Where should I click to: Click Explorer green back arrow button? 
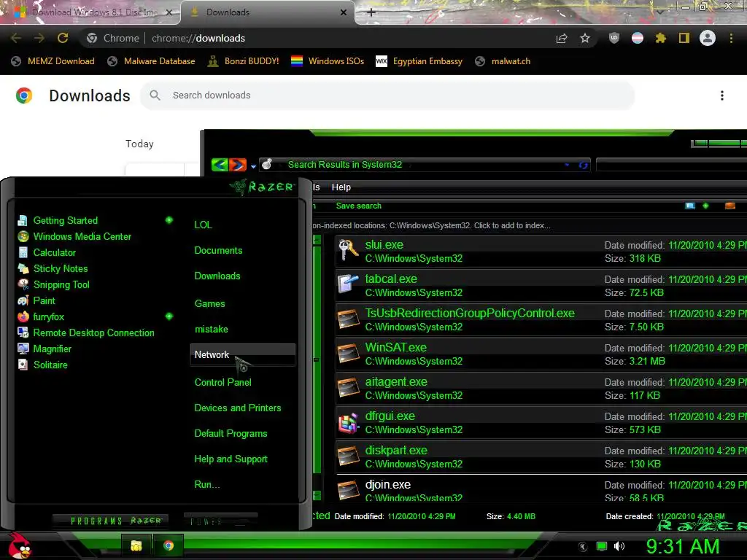pos(220,165)
